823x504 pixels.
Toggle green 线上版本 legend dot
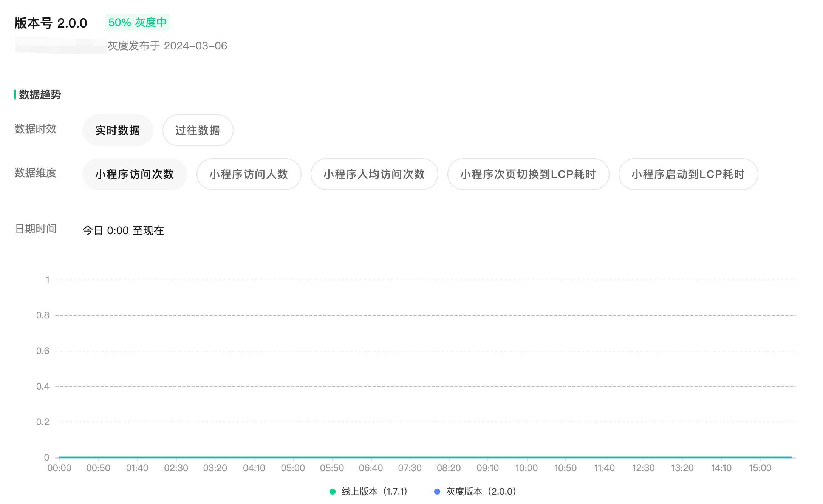click(333, 491)
